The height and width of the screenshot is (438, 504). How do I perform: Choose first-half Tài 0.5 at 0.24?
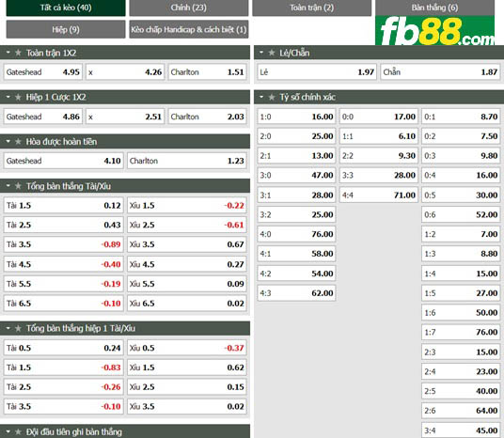click(63, 348)
